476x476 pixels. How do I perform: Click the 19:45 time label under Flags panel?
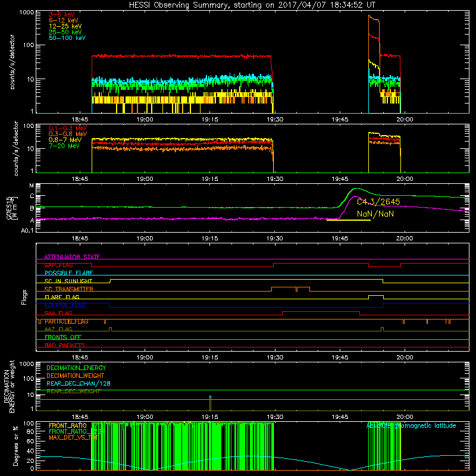pyautogui.click(x=340, y=358)
